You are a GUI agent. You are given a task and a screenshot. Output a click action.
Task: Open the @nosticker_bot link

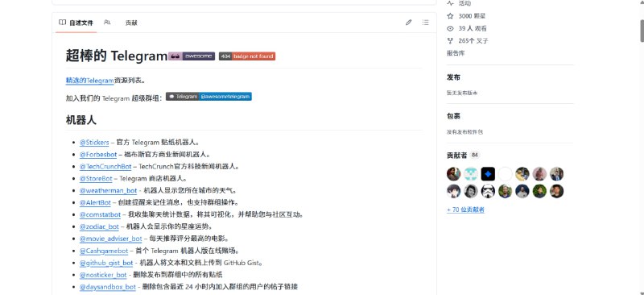(103, 275)
